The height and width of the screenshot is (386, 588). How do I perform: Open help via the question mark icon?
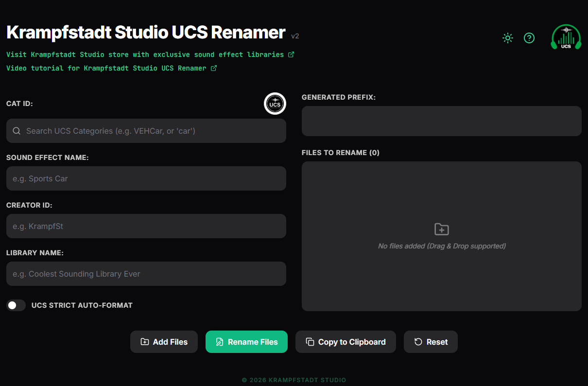[529, 38]
